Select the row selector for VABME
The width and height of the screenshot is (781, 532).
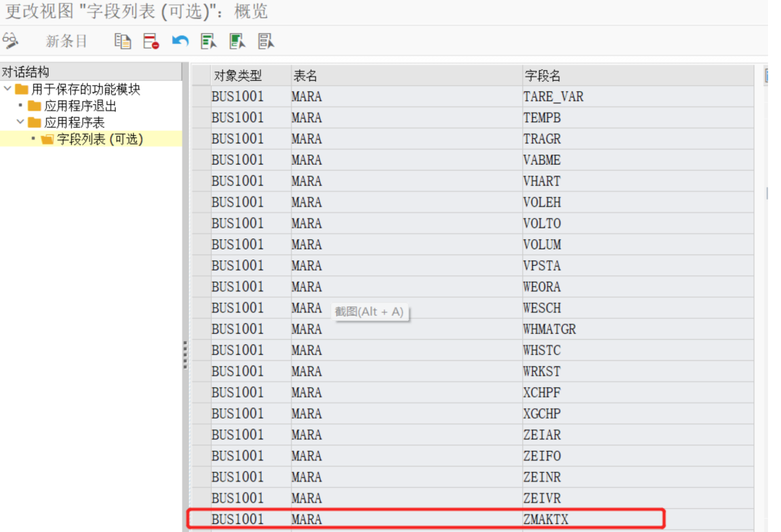(201, 160)
